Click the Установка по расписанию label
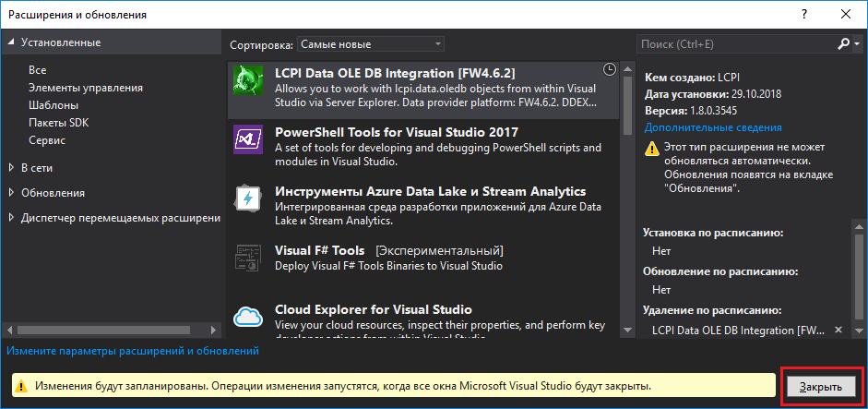Screen dimensions: 868x409 713,233
